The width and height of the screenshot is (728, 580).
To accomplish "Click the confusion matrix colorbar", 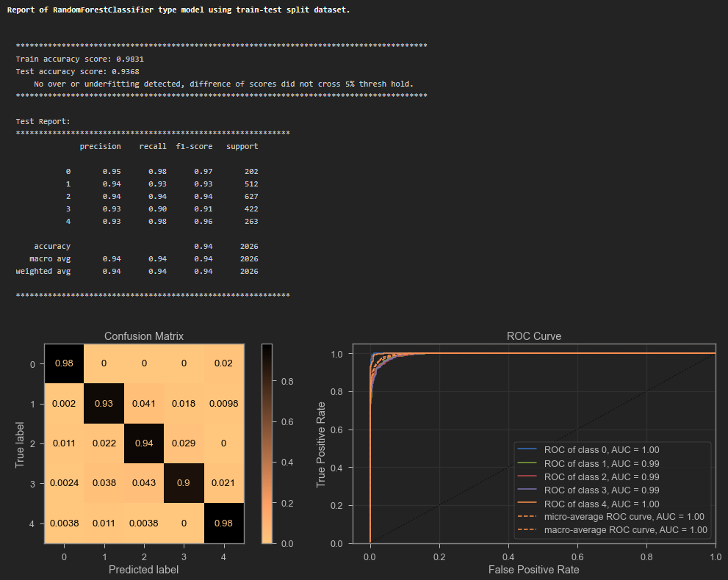I will (x=267, y=443).
